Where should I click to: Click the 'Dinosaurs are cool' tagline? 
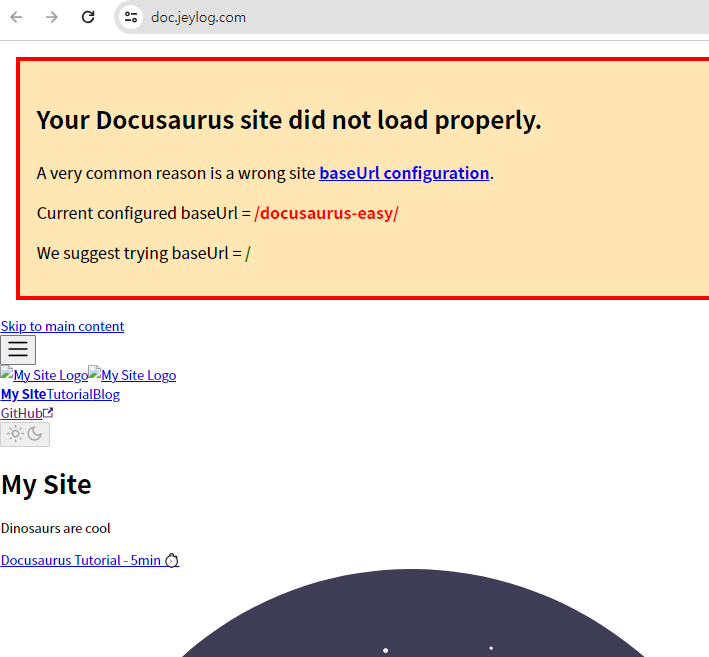point(56,528)
